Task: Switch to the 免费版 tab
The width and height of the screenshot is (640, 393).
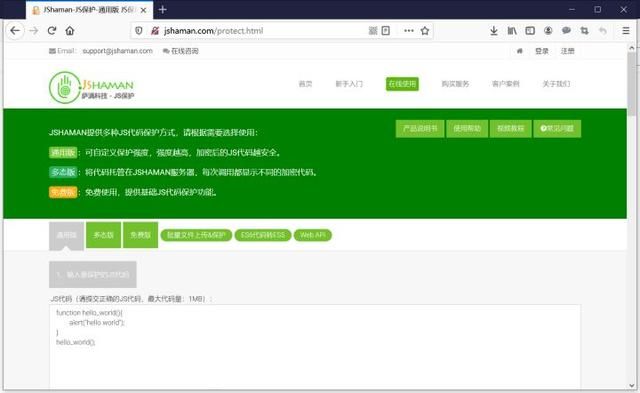Action: [x=140, y=235]
